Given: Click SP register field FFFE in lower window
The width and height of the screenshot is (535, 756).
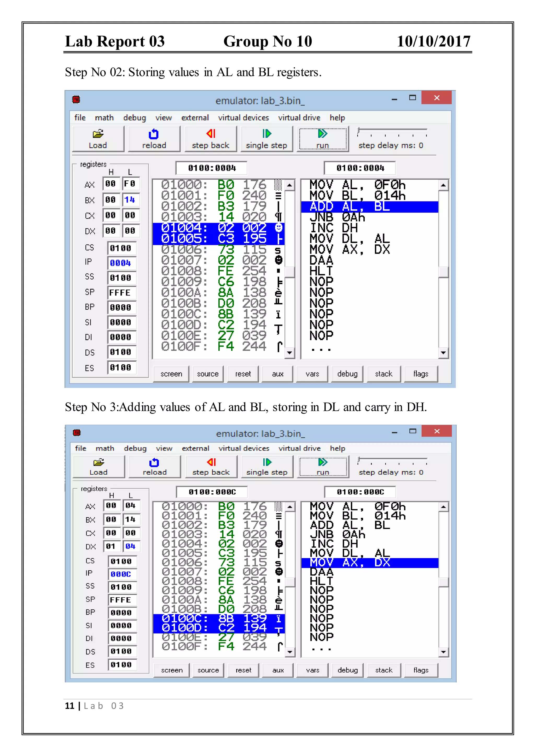Looking at the screenshot, I should pyautogui.click(x=123, y=600).
